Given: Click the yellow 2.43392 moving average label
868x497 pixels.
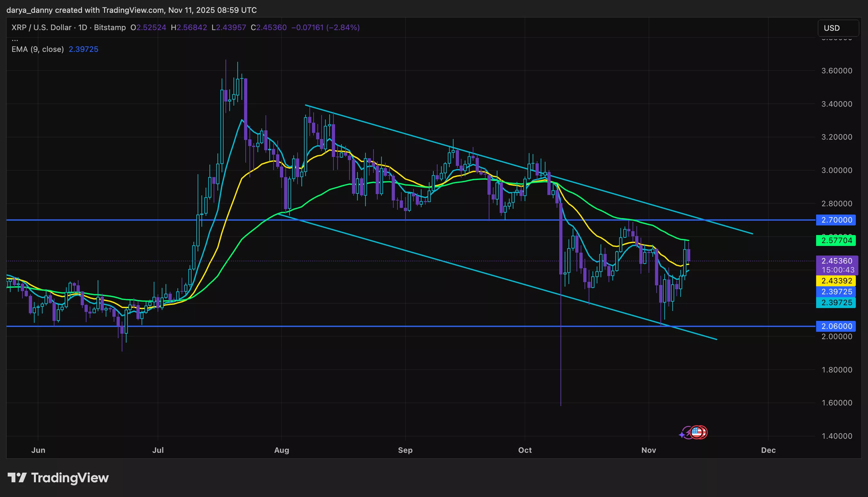Looking at the screenshot, I should tap(836, 281).
